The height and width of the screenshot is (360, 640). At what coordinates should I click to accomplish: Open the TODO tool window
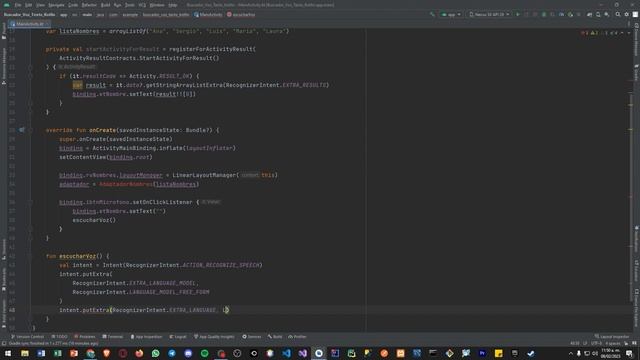pyautogui.click(x=60, y=337)
